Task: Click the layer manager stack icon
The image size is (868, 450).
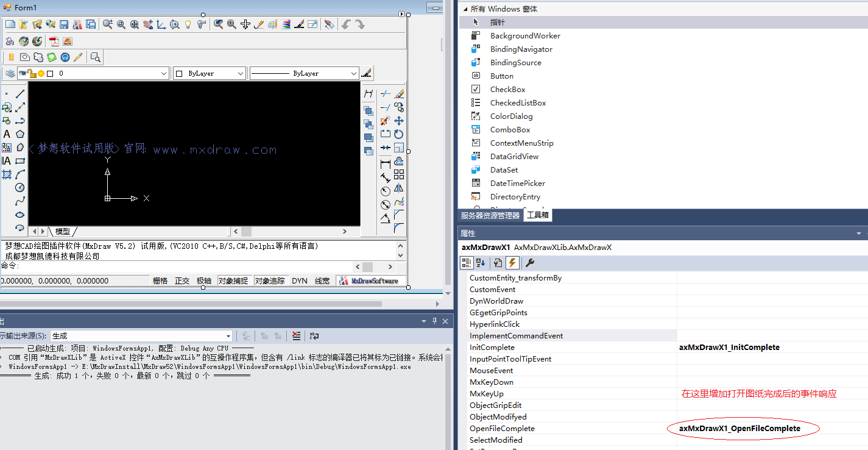Action: 10,73
